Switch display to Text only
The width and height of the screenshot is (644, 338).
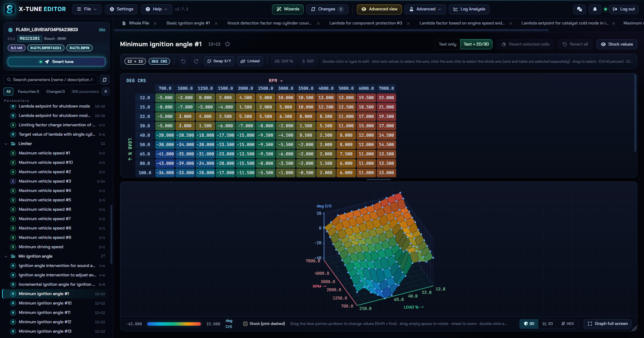click(447, 44)
